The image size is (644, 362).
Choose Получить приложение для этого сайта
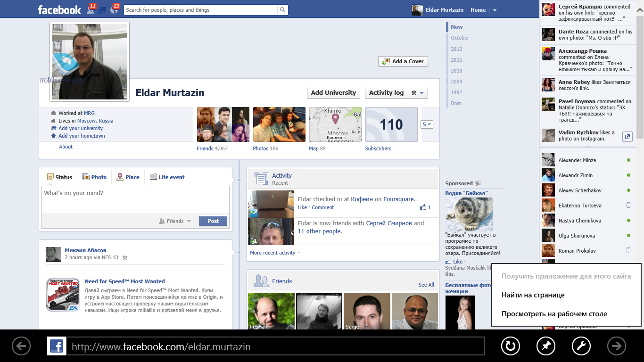[566, 276]
